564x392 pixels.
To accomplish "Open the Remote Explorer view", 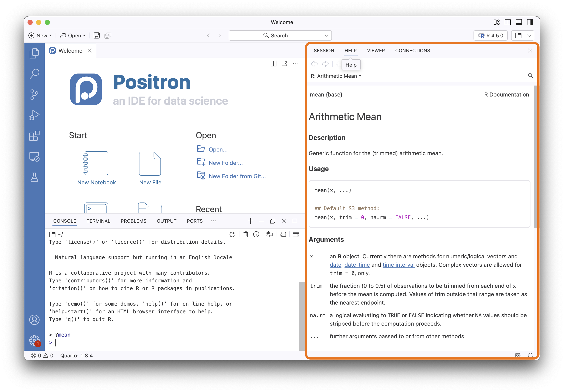I will (x=34, y=156).
